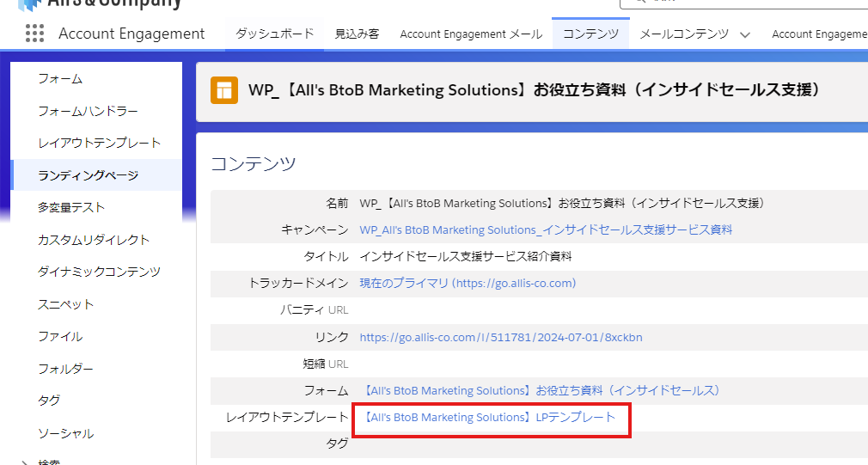Select the Account Engagement メール tab
This screenshot has width=868, height=465.
[x=471, y=34]
